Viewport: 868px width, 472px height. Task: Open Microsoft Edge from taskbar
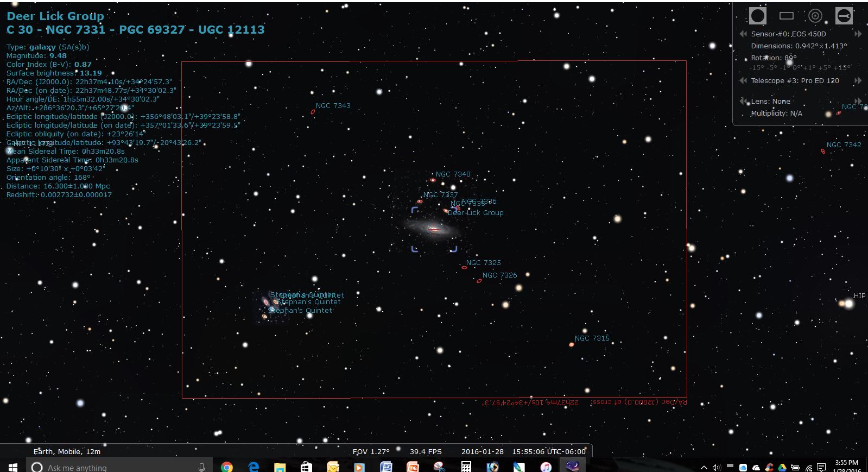254,467
